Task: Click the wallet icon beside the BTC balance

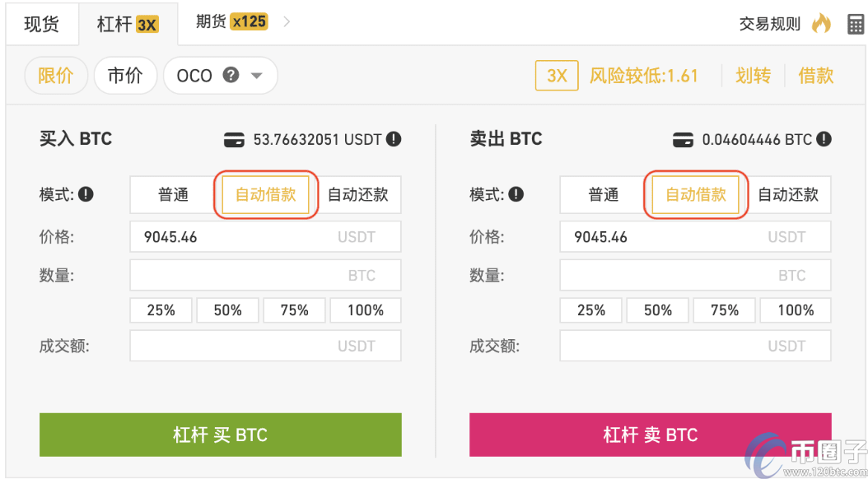Action: point(683,139)
